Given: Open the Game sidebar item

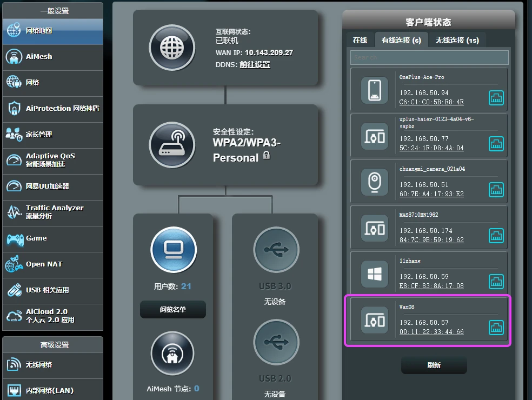Looking at the screenshot, I should (x=52, y=239).
